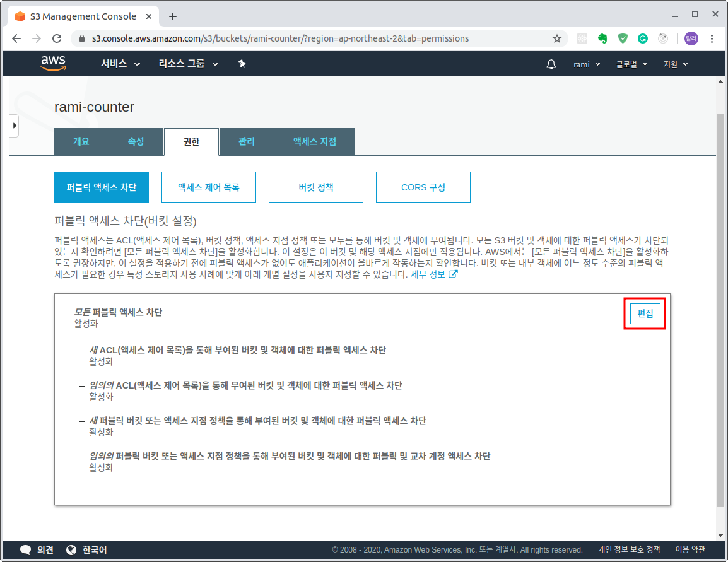Click the AWS logo home icon
Viewport: 728px width, 562px height.
[54, 63]
